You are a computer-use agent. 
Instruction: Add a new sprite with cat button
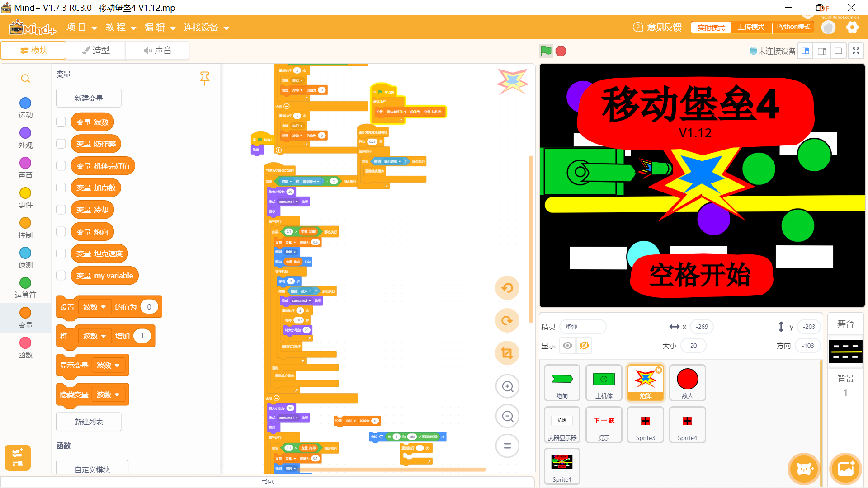(x=804, y=469)
